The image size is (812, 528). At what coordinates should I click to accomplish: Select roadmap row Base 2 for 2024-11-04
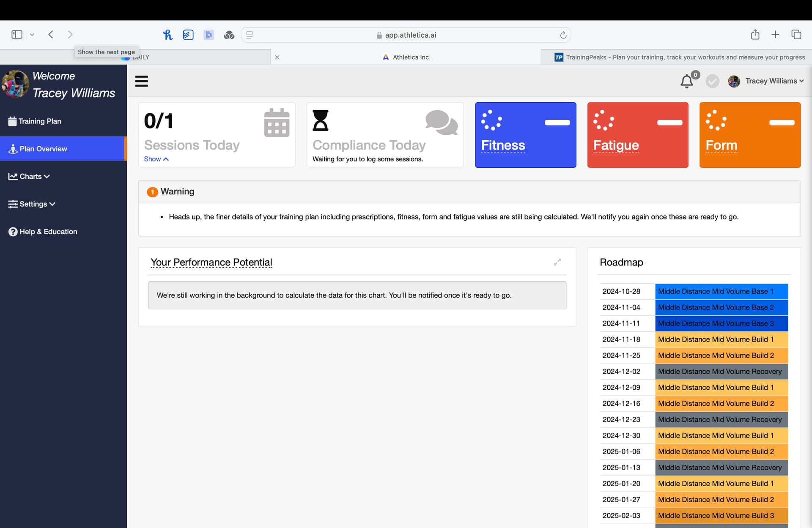click(x=694, y=307)
